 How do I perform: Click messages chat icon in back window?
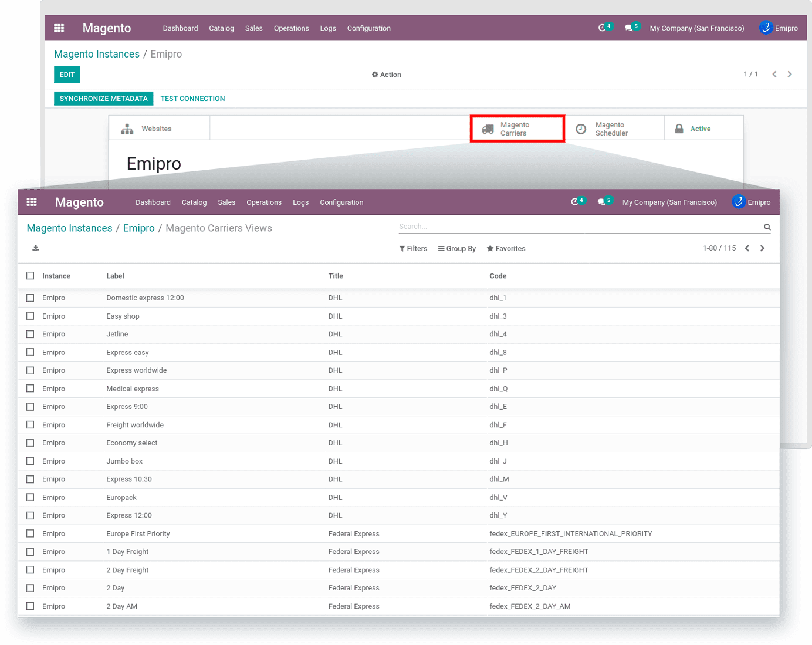pyautogui.click(x=629, y=28)
